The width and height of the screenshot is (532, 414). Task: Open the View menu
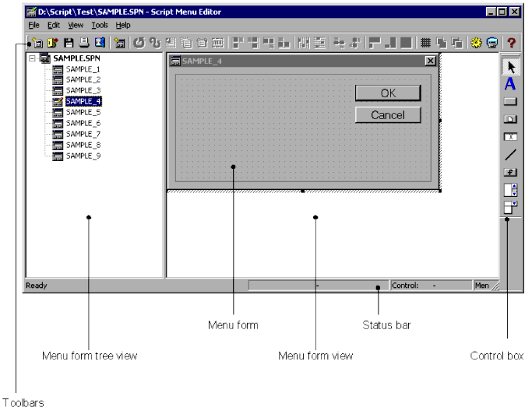(76, 25)
